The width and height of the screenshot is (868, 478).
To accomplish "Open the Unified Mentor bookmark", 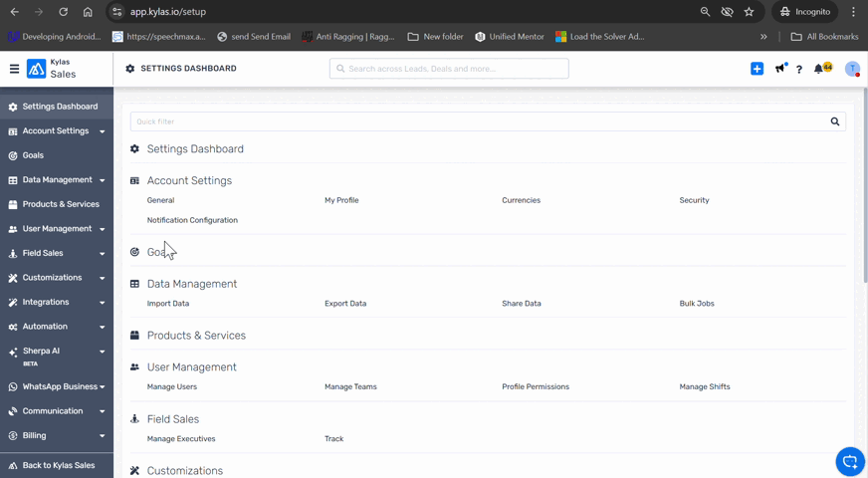I will 510,37.
